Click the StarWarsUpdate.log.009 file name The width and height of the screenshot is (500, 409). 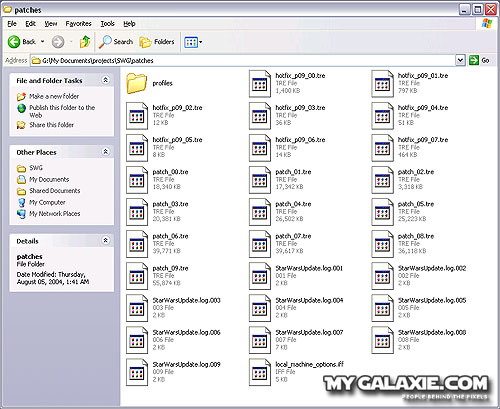[x=186, y=364]
